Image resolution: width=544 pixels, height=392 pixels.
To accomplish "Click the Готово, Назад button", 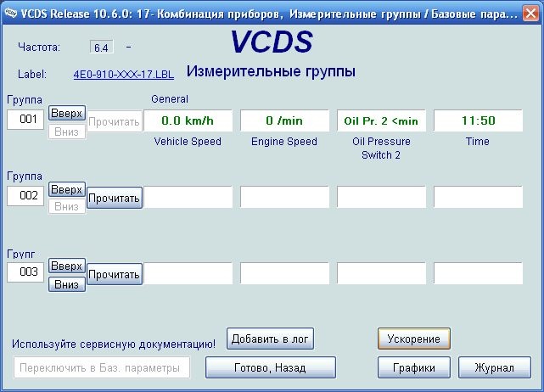I will [x=270, y=367].
